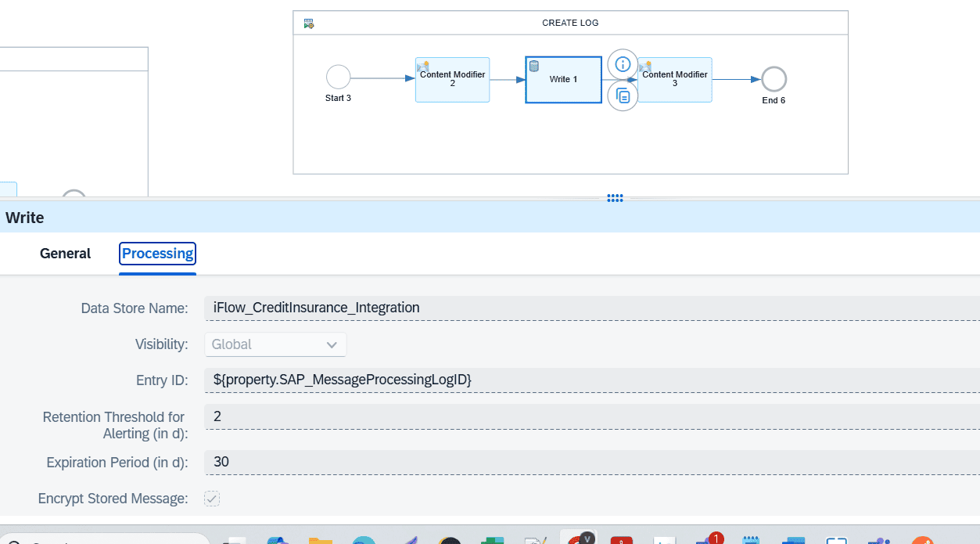Screen dimensions: 980x544
Task: Open the Visibility dropdown showing Global
Action: click(x=275, y=344)
